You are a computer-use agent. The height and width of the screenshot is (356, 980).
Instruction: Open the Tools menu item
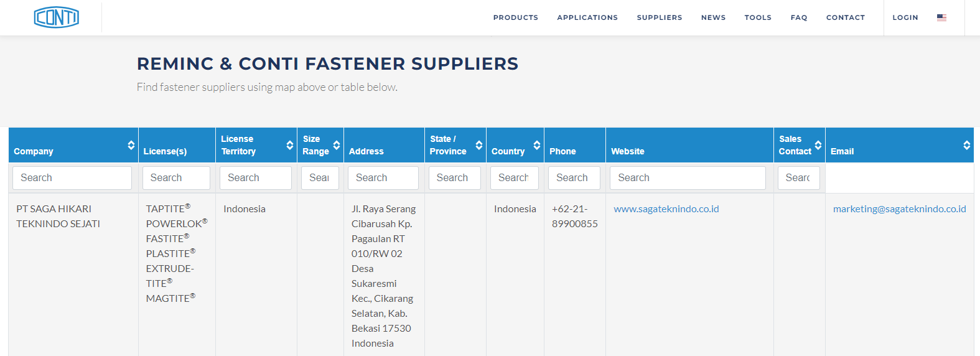757,17
